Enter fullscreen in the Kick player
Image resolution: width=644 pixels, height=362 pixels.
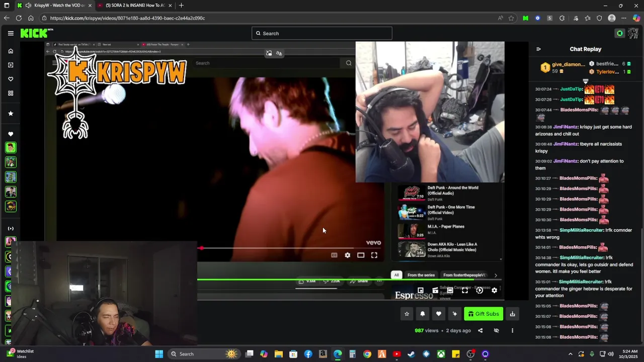[465, 290]
